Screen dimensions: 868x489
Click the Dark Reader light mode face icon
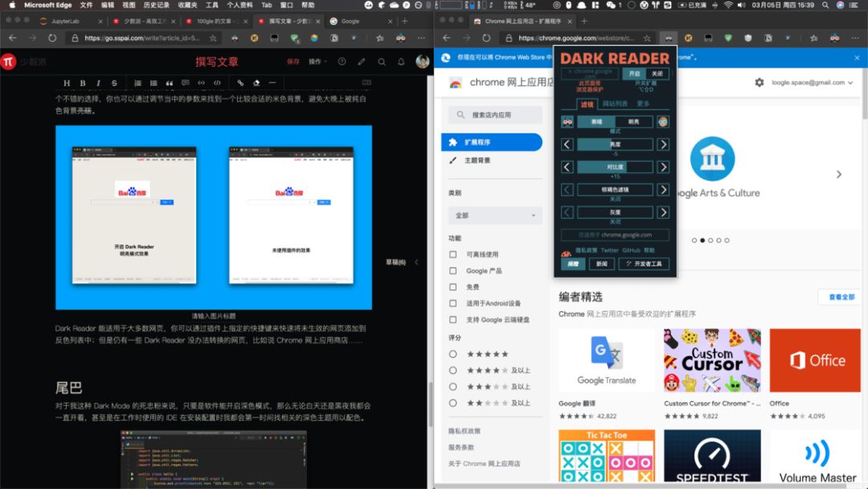coord(662,121)
